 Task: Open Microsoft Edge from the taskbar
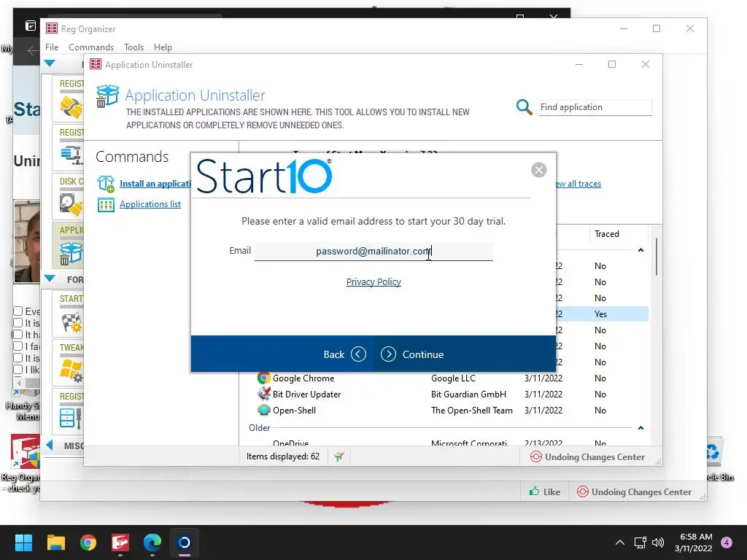pyautogui.click(x=152, y=542)
